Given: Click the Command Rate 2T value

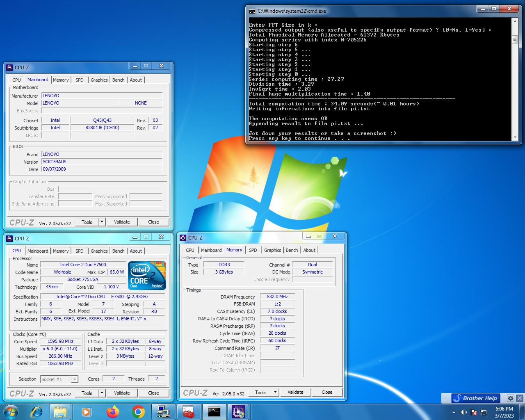Looking at the screenshot, I should (277, 348).
